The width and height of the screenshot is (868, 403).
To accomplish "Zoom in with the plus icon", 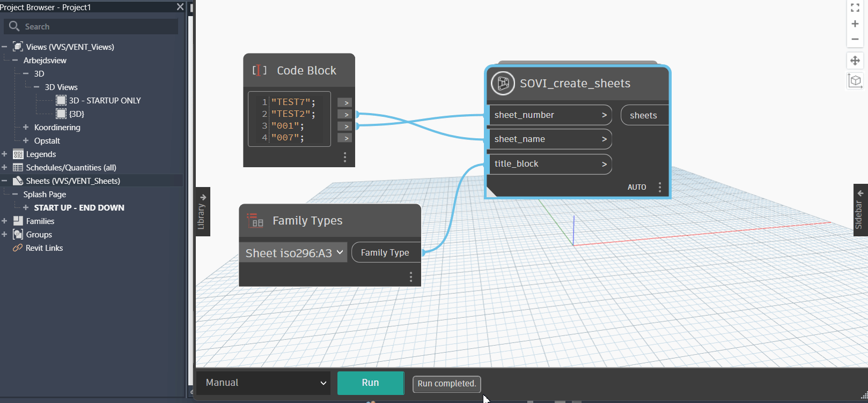I will point(855,24).
